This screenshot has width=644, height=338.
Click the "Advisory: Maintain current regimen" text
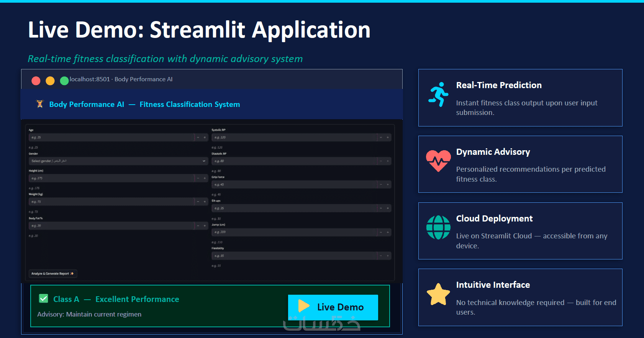pyautogui.click(x=89, y=314)
